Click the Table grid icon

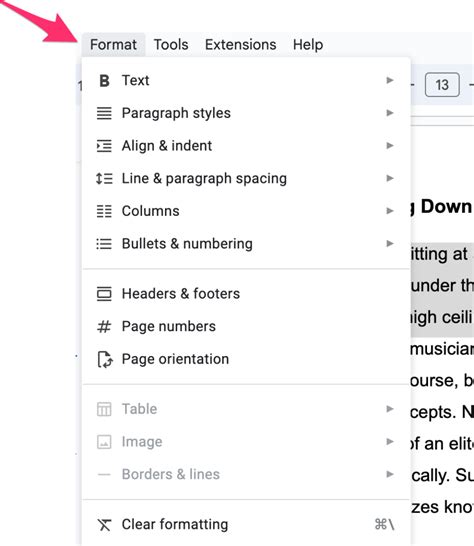click(x=104, y=409)
